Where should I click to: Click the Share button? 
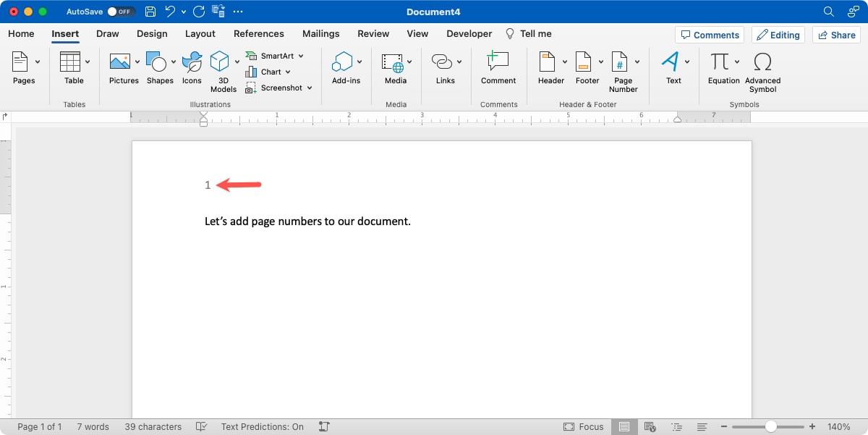click(x=836, y=34)
